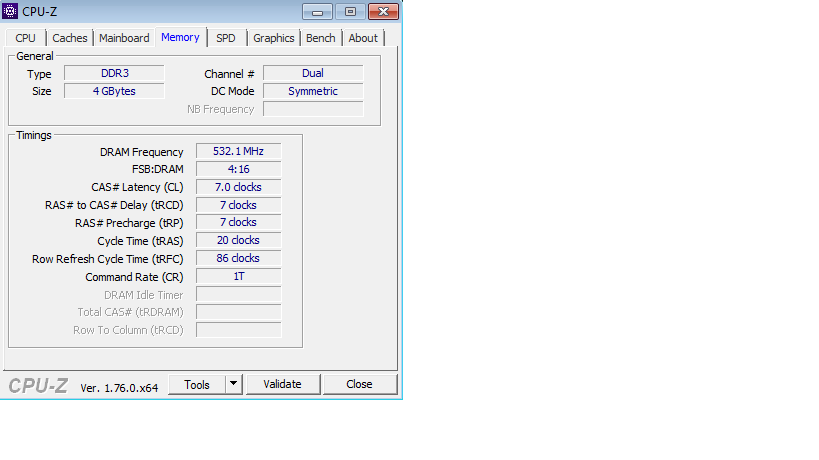
Task: Select the Channel # value Dual
Action: [313, 73]
